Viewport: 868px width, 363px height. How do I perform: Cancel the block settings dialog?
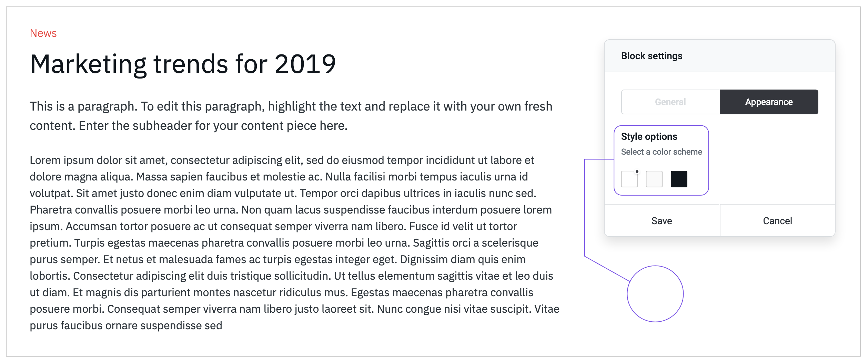coord(778,221)
